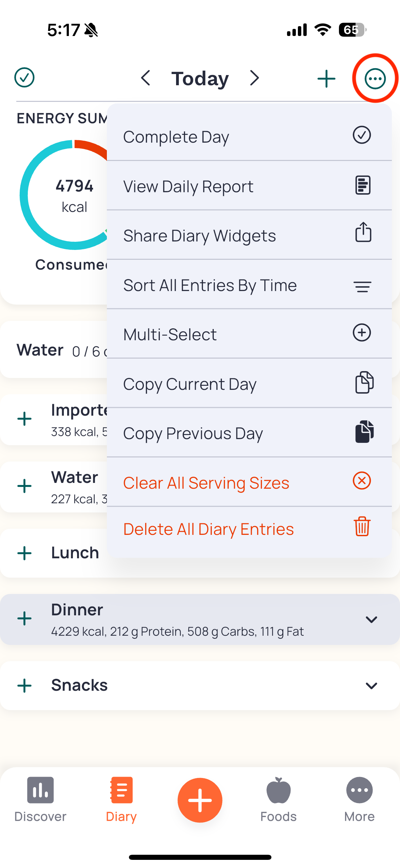Expand the Dinner section chevron

pos(372,619)
